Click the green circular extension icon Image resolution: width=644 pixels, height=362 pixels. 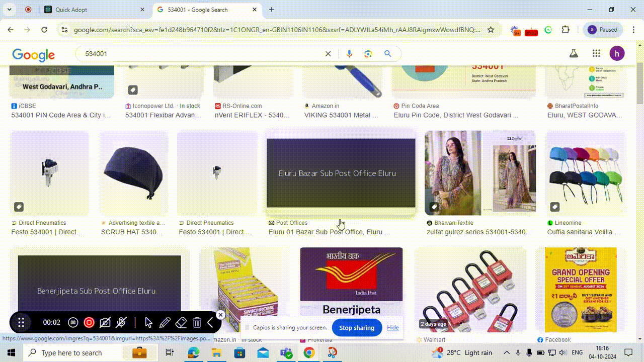(548, 30)
